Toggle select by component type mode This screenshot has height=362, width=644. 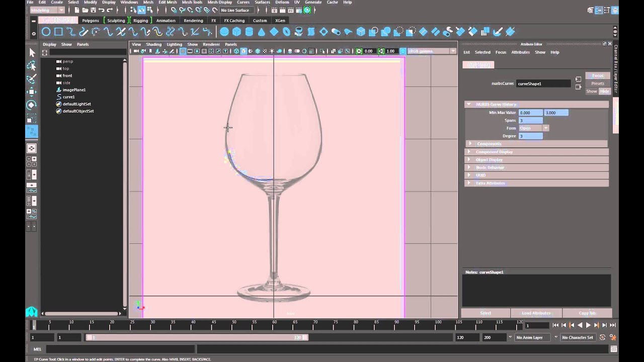click(150, 10)
